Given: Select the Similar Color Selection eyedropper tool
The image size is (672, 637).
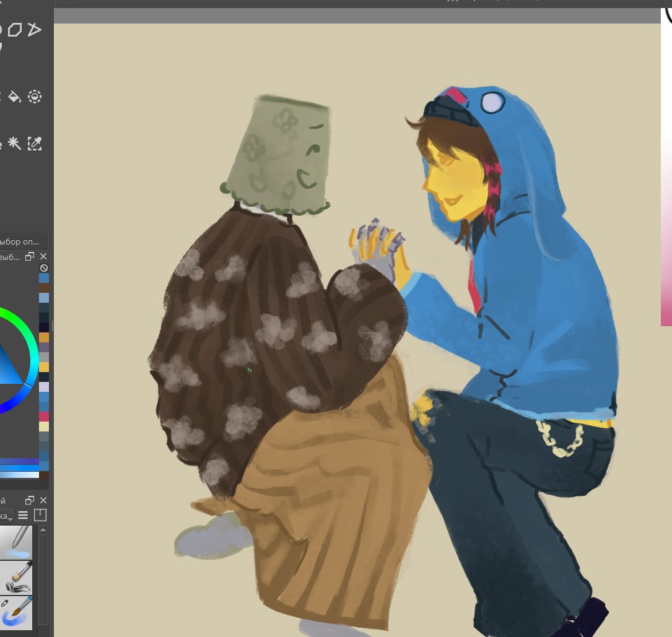Looking at the screenshot, I should click(x=35, y=144).
